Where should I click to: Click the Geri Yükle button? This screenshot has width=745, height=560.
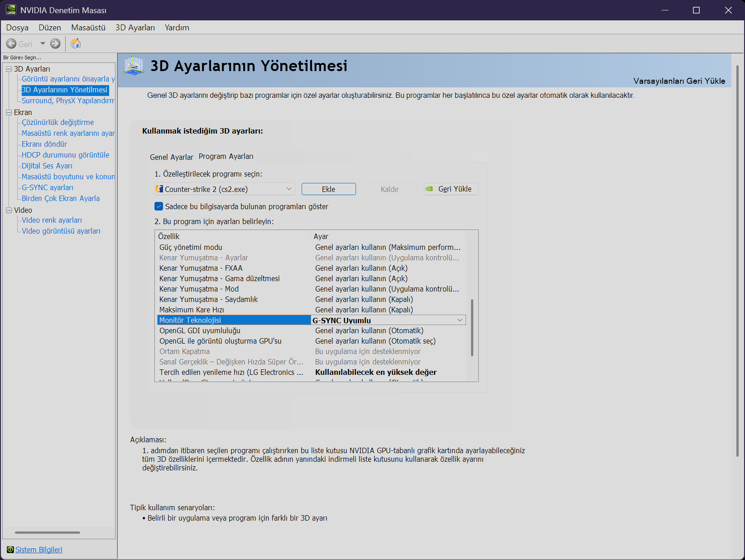tap(451, 189)
